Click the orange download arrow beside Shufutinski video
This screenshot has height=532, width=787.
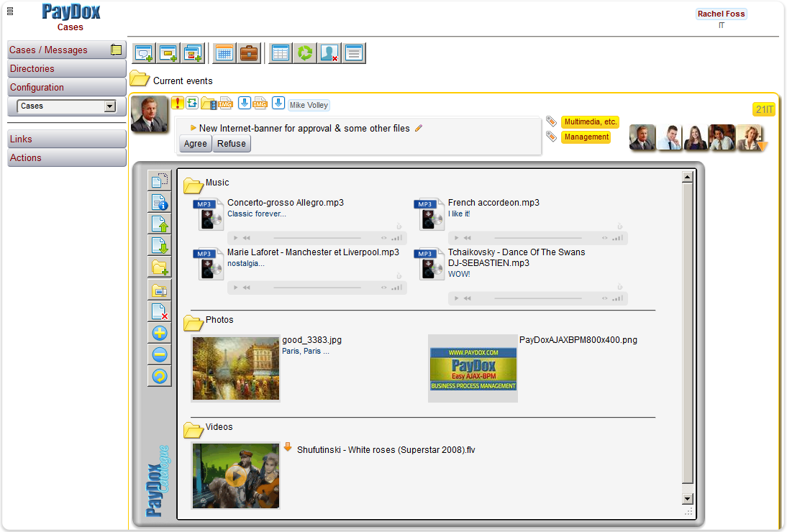[x=288, y=446]
